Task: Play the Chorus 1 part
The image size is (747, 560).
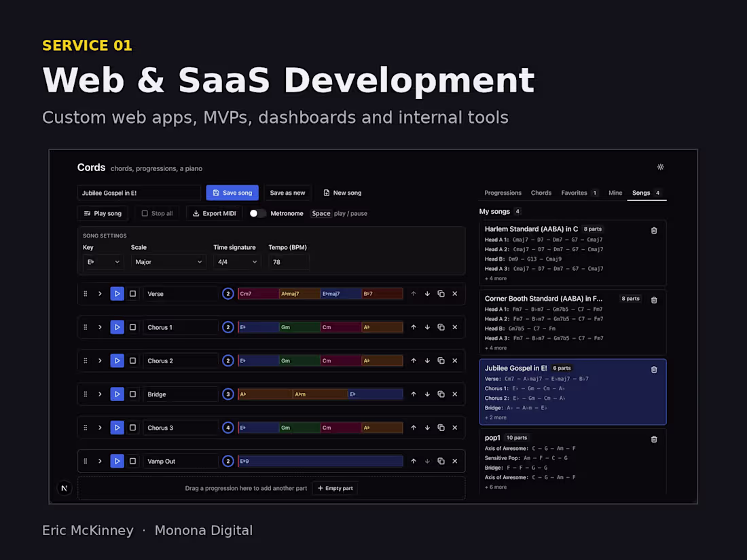Action: coord(117,327)
